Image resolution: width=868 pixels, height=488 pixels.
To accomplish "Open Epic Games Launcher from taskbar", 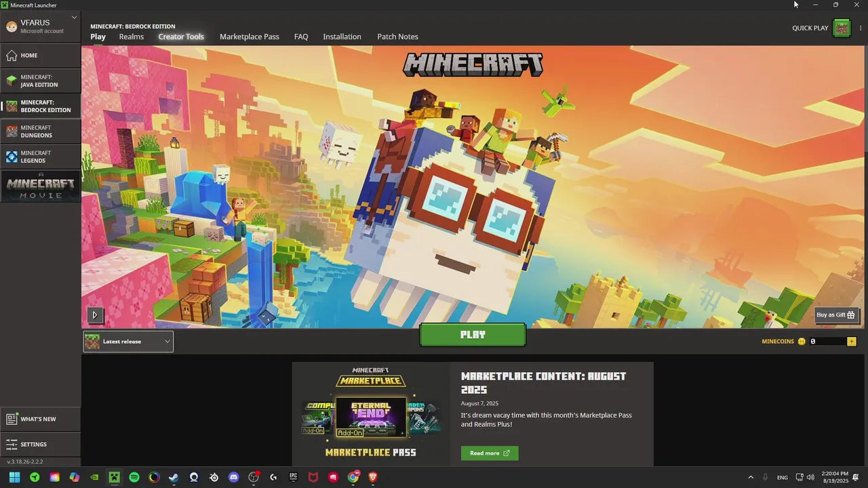I will 294,477.
